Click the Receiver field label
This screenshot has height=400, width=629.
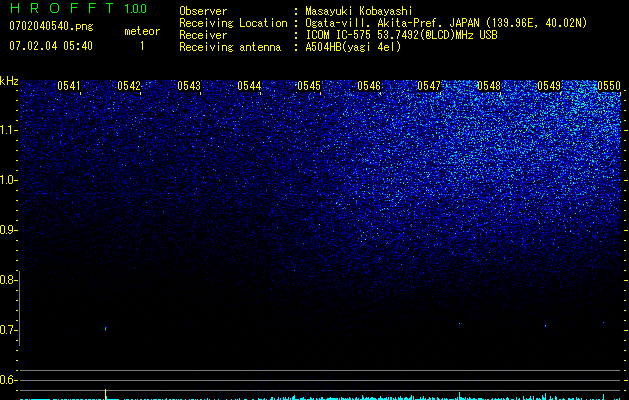(203, 35)
